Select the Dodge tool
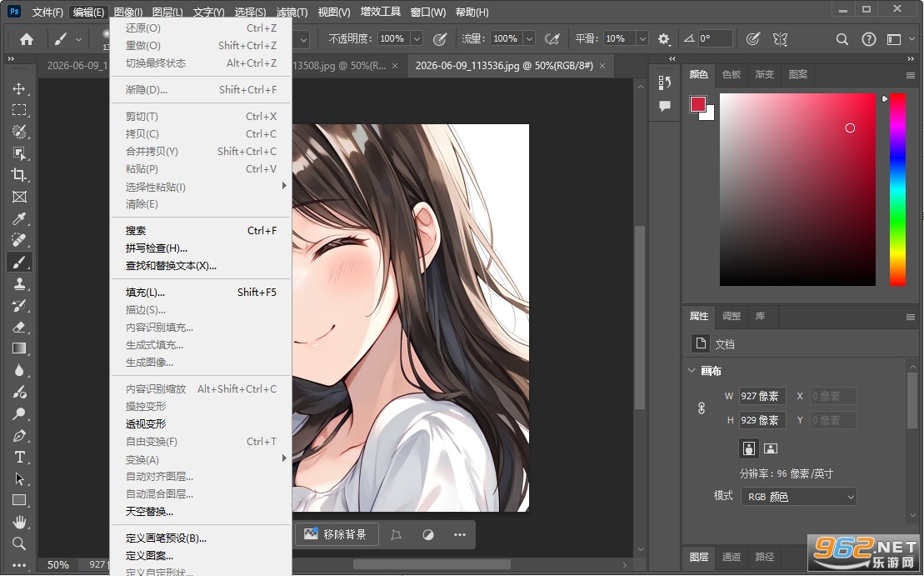The image size is (924, 576). tap(19, 414)
